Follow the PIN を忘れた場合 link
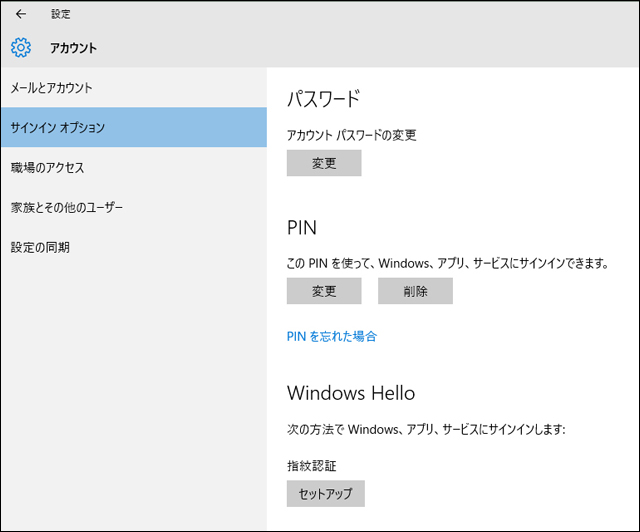The height and width of the screenshot is (532, 640). (x=331, y=336)
